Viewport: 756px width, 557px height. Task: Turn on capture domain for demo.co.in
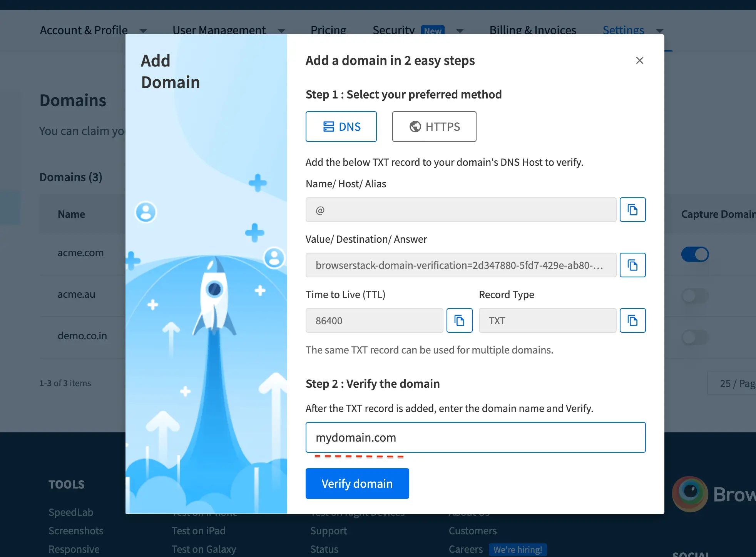(695, 337)
